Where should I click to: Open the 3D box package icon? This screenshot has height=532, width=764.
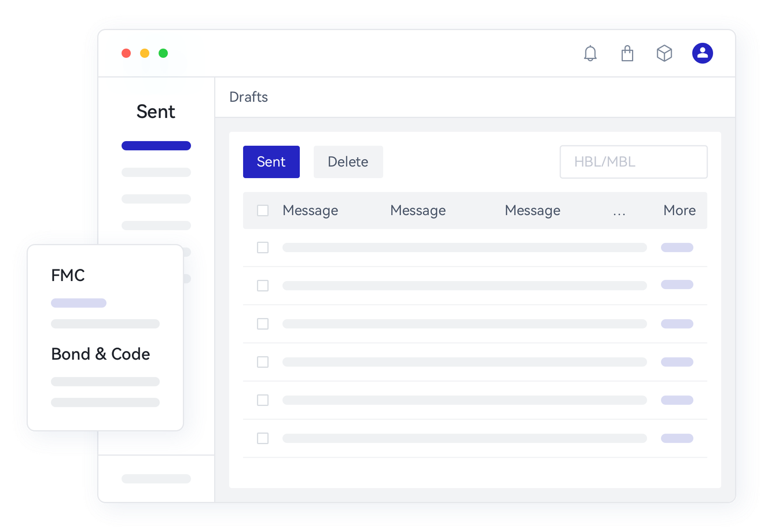coord(664,53)
